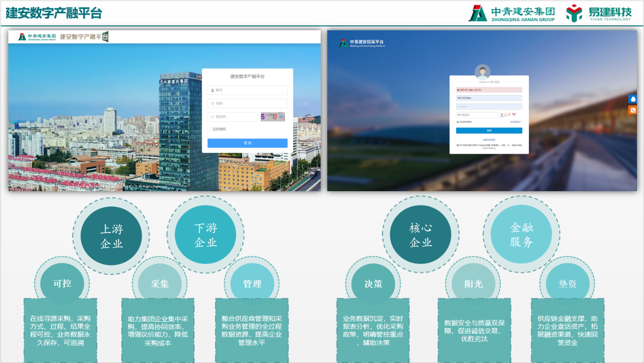The height and width of the screenshot is (363, 644).
Task: Uncheck the remember password checkbox on the right form
Action: [x=458, y=122]
